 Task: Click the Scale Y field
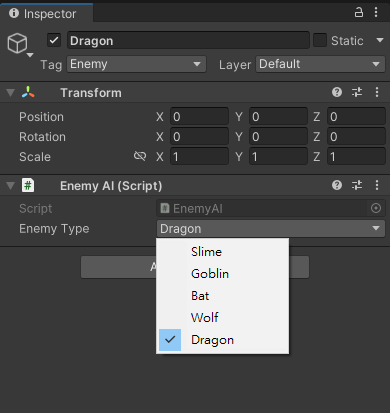[278, 157]
